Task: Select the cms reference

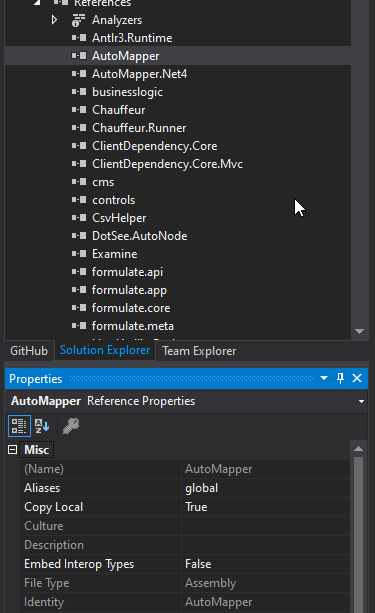Action: pyautogui.click(x=103, y=182)
